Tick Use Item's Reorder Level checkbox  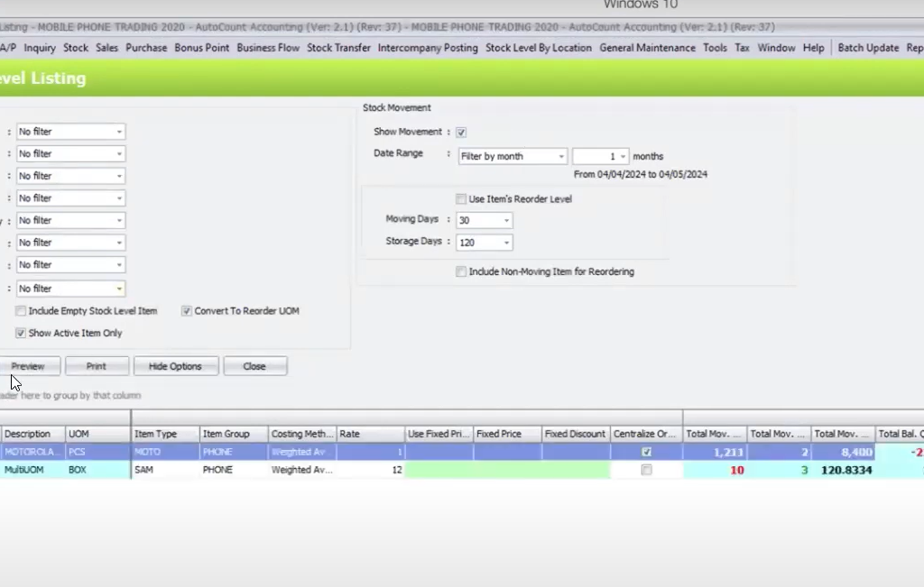pyautogui.click(x=461, y=199)
